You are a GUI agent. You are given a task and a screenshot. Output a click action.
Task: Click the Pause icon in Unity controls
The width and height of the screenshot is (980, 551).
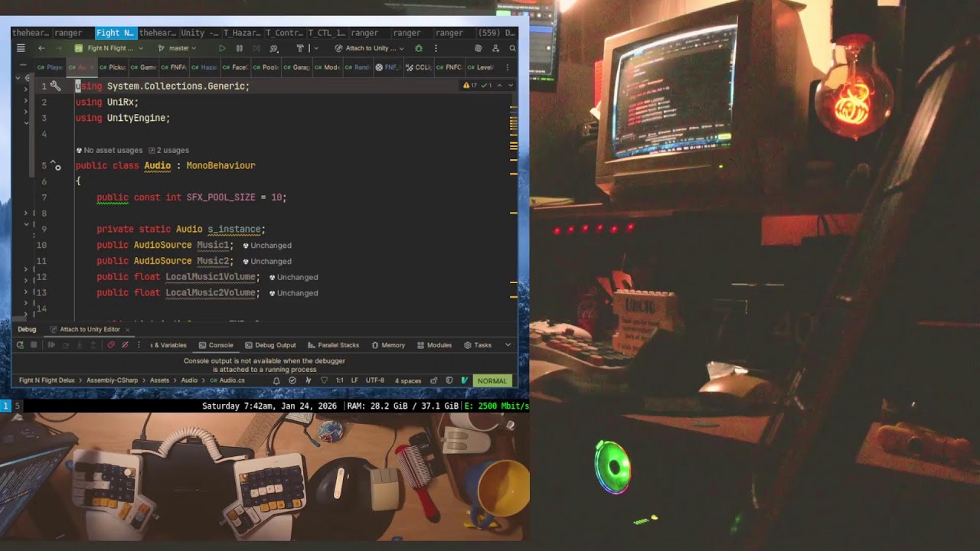click(240, 48)
